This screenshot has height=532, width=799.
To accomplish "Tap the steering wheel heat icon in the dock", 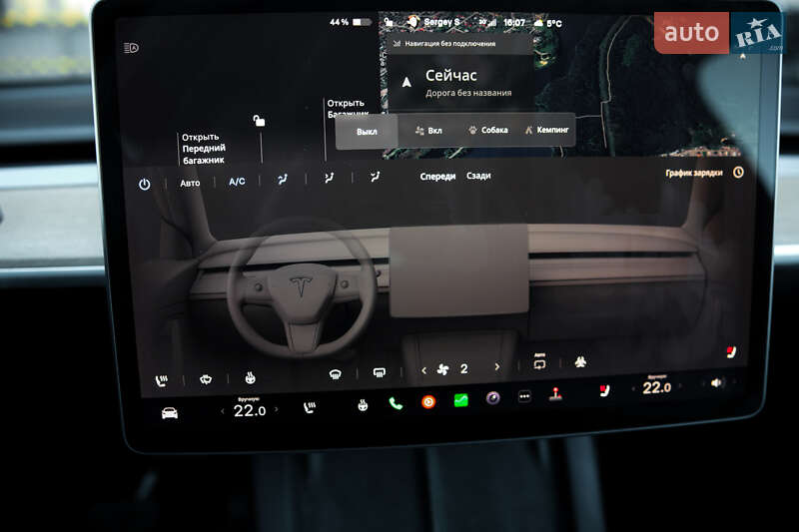I will (363, 405).
